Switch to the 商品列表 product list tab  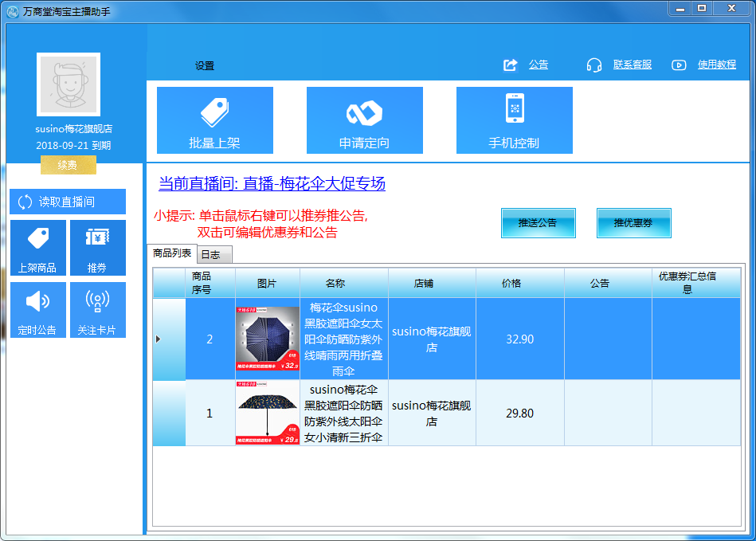tap(170, 253)
